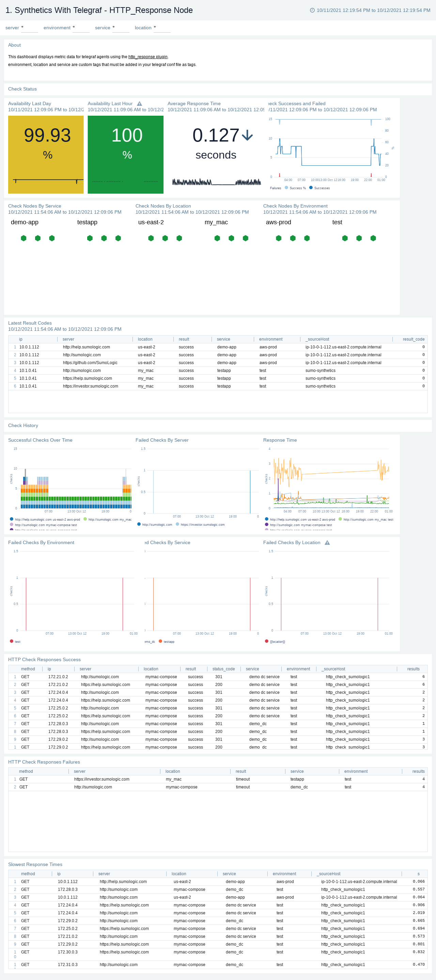The width and height of the screenshot is (436, 980).
Task: Sort Slowest Response Times by method column
Action: pos(28,873)
